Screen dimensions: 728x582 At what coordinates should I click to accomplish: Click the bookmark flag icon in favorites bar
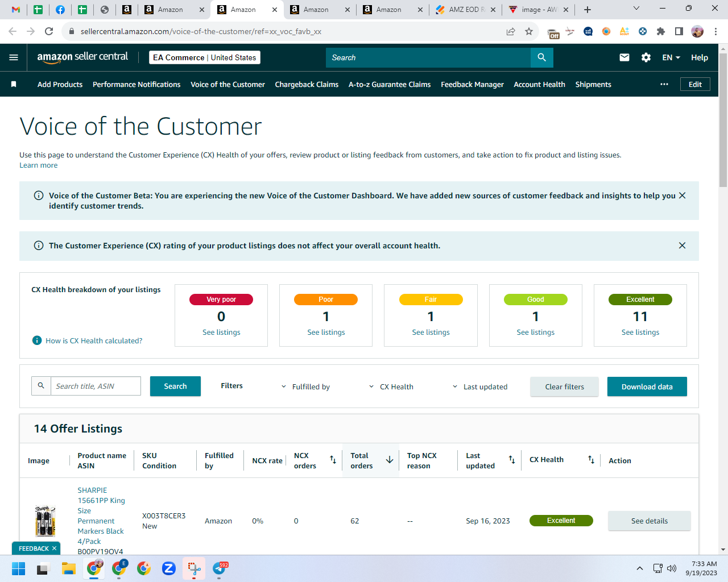click(x=14, y=84)
